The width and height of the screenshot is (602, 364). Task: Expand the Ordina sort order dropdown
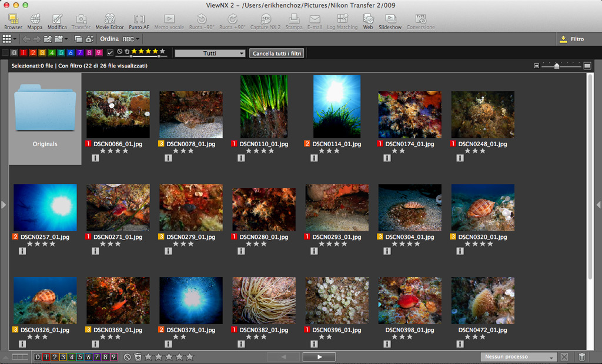point(131,39)
